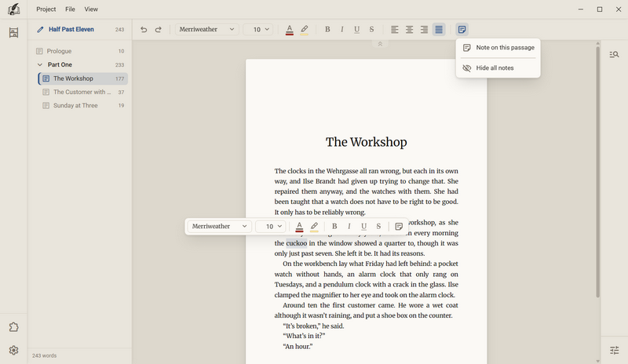Open the floating toolbar font size dropdown
This screenshot has height=364, width=628.
point(271,226)
